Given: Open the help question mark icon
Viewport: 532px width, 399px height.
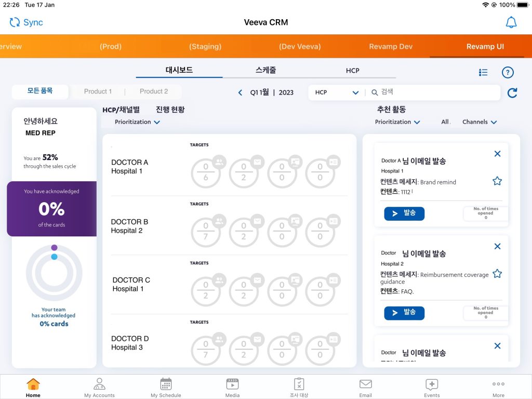Looking at the screenshot, I should point(507,73).
